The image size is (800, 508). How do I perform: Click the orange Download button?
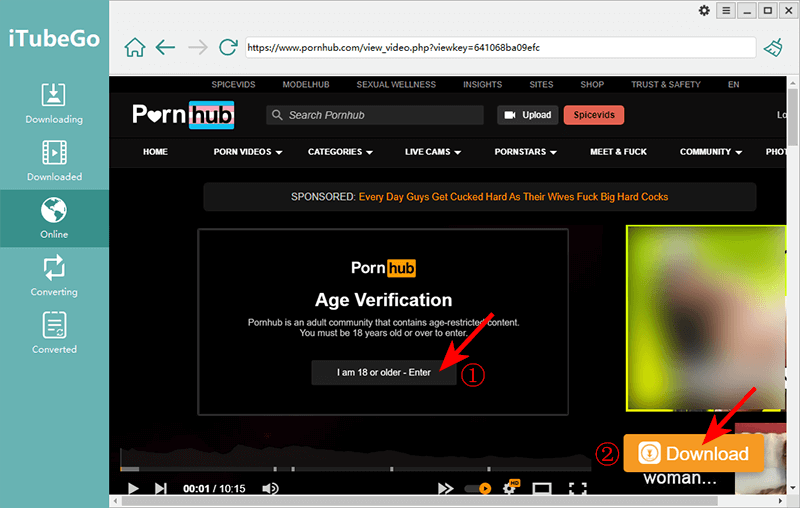(694, 453)
